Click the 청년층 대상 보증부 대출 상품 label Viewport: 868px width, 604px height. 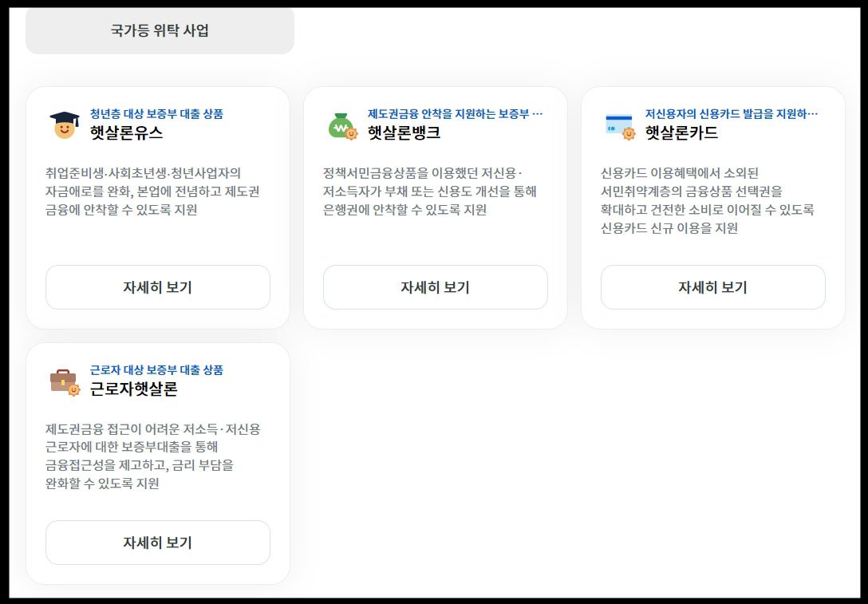click(158, 113)
